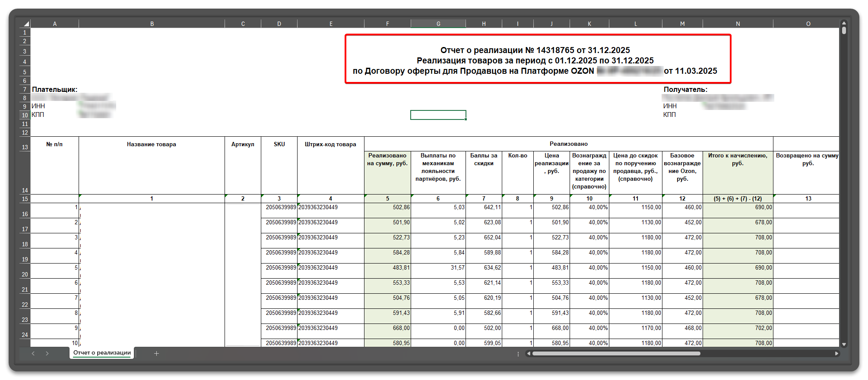Open the "Отчет о реализации" sheet tab
Image resolution: width=868 pixels, height=380 pixels.
[102, 353]
